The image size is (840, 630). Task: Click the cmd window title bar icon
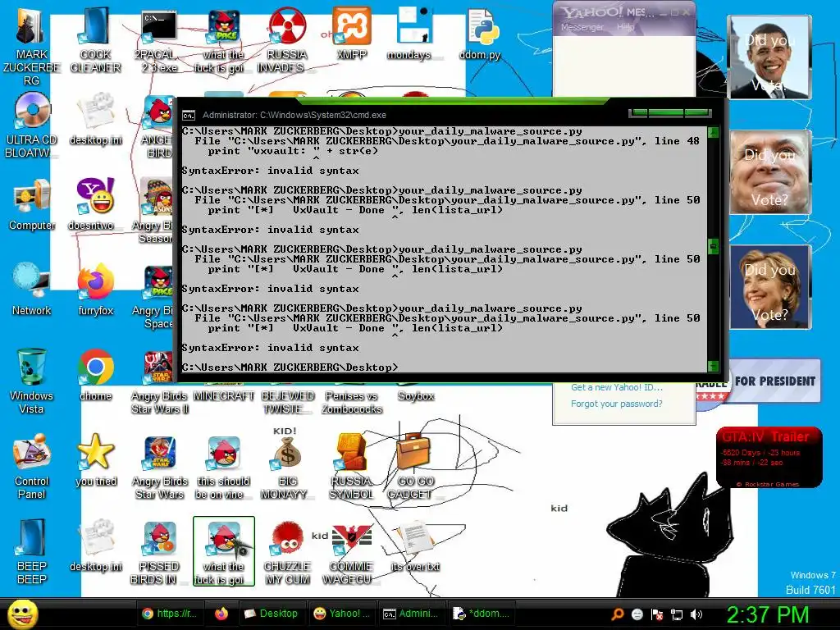click(189, 115)
